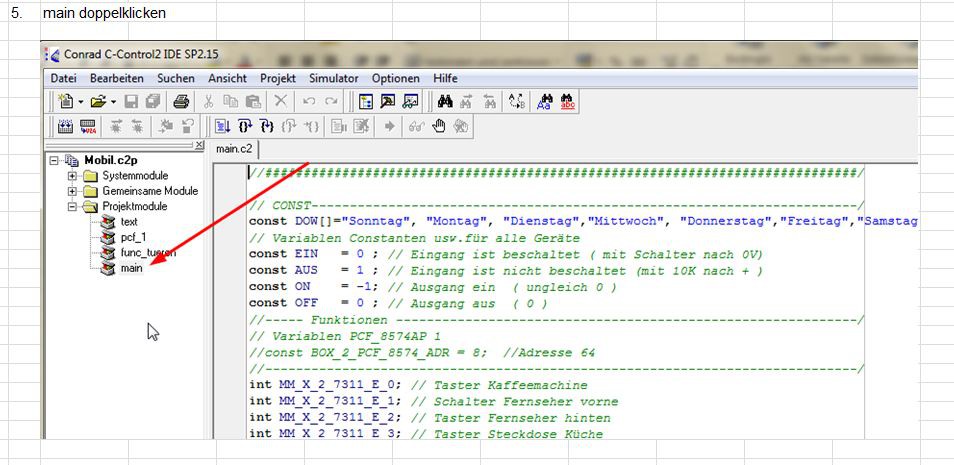Open the Bearbeiten menu
The height and width of the screenshot is (465, 954).
point(117,79)
